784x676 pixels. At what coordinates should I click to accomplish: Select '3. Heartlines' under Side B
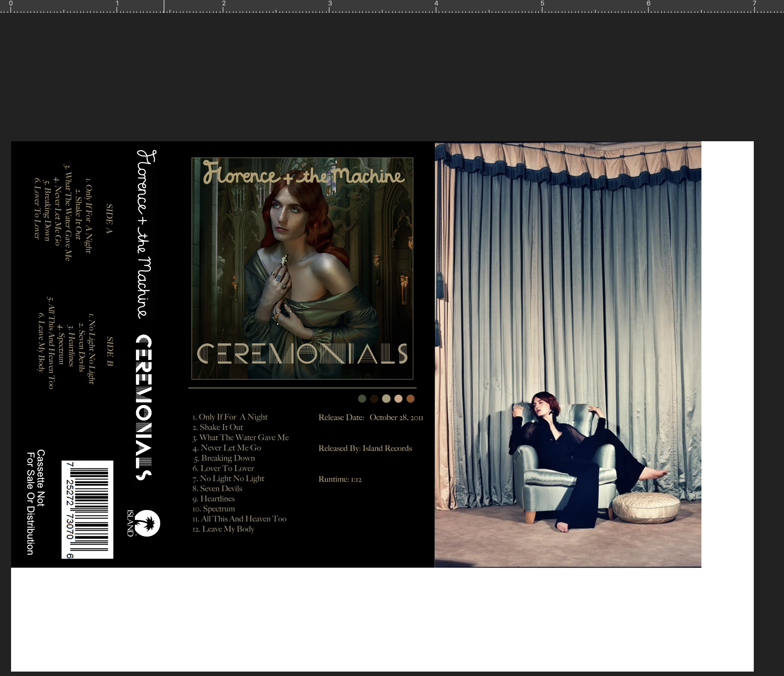point(70,345)
